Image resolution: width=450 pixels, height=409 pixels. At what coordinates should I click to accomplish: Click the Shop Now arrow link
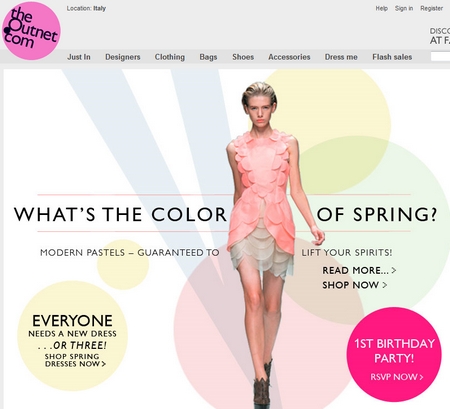point(355,285)
